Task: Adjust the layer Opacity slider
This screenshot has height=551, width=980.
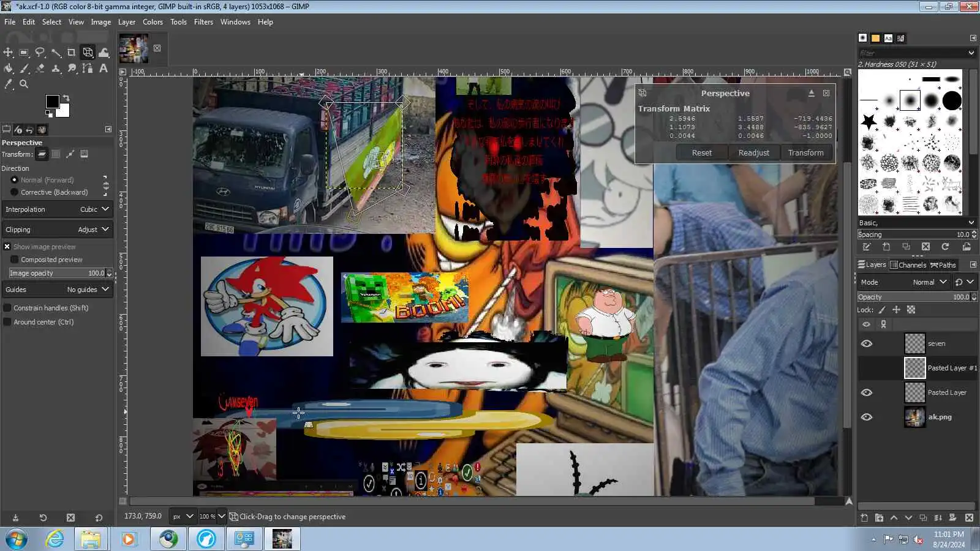Action: tap(917, 297)
